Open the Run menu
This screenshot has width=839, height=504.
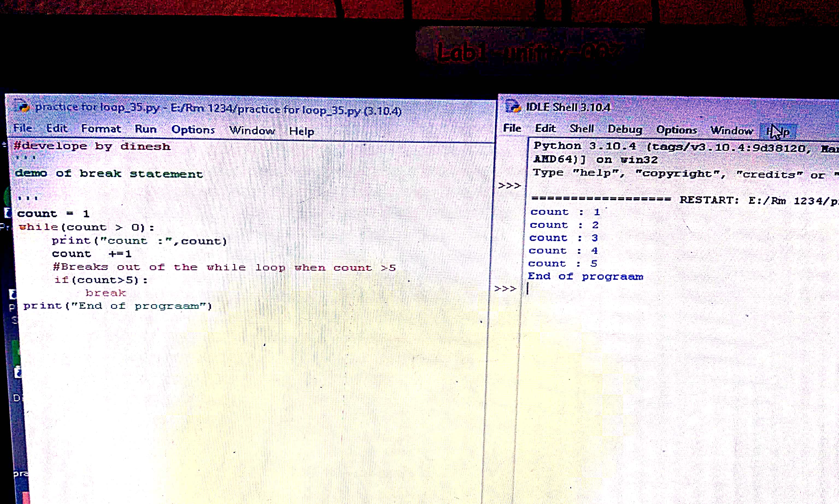145,129
